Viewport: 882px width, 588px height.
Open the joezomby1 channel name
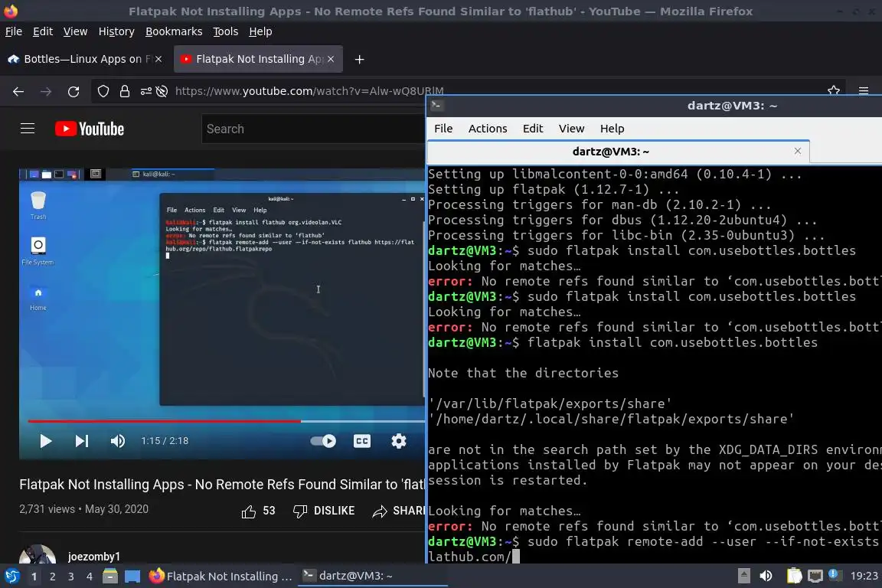click(94, 557)
